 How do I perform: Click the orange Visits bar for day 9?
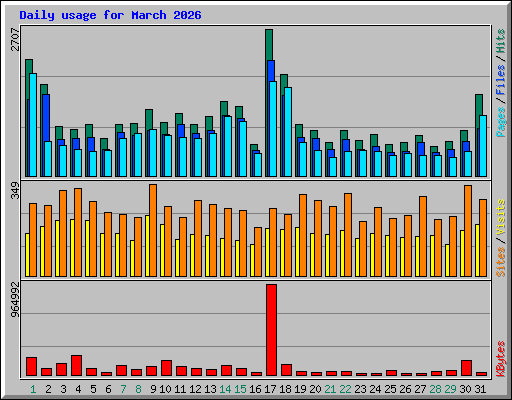click(x=153, y=230)
